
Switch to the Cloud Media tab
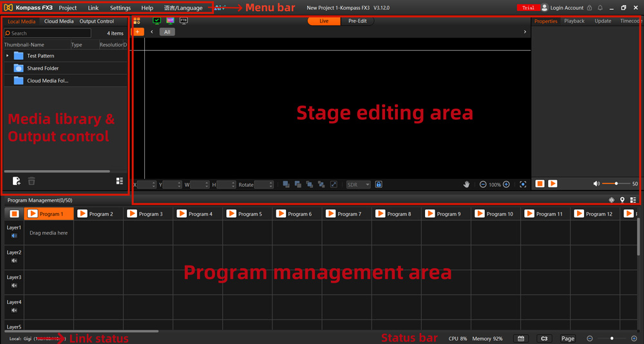(x=59, y=21)
